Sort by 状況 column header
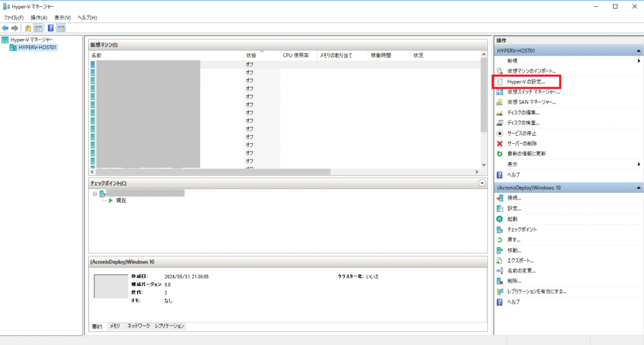The height and width of the screenshot is (345, 644). [x=445, y=55]
